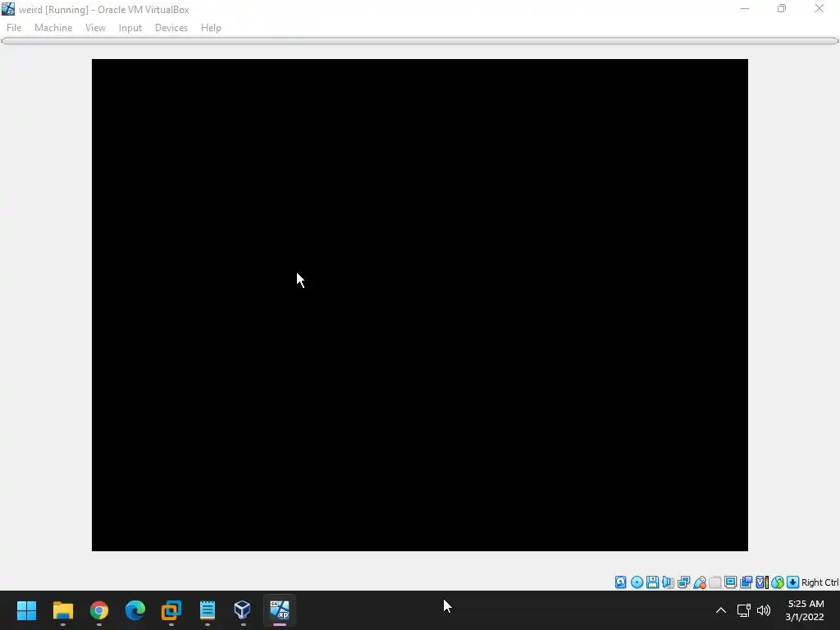Click the volume tray icon
840x630 pixels.
point(764,610)
